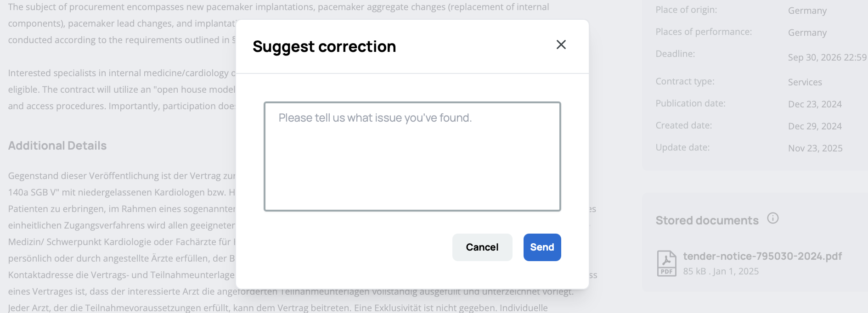
Task: Click the Stored documents heading
Action: pos(707,220)
